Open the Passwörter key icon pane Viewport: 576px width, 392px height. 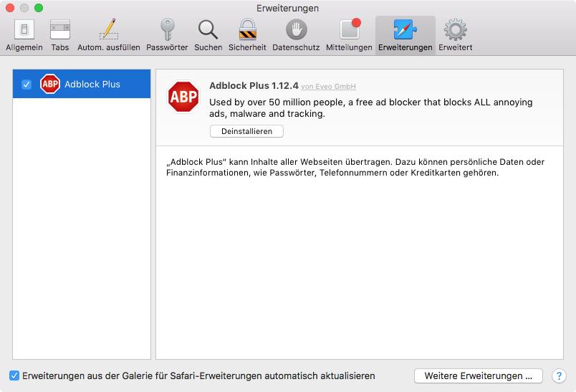tap(167, 35)
